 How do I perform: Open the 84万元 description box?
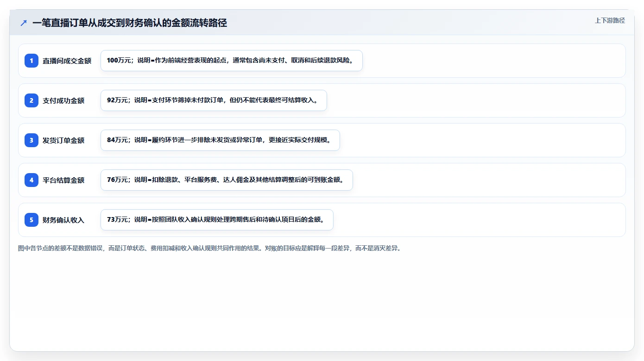point(220,140)
